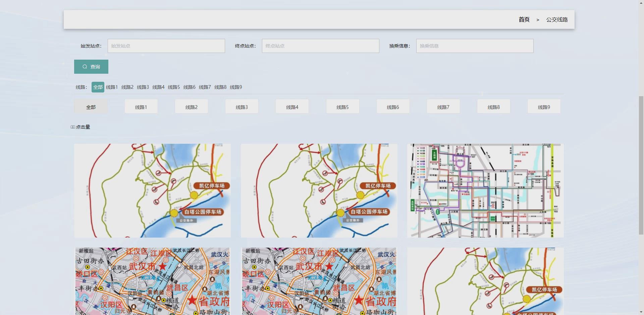Open middle route map thumbnail in top row
Screen dimensions: 644x315
point(319,191)
